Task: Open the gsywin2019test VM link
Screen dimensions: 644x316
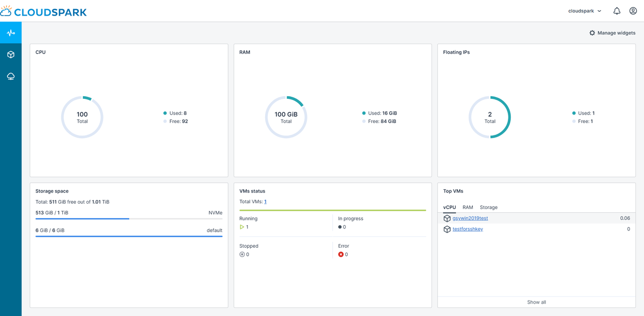Action: click(470, 218)
